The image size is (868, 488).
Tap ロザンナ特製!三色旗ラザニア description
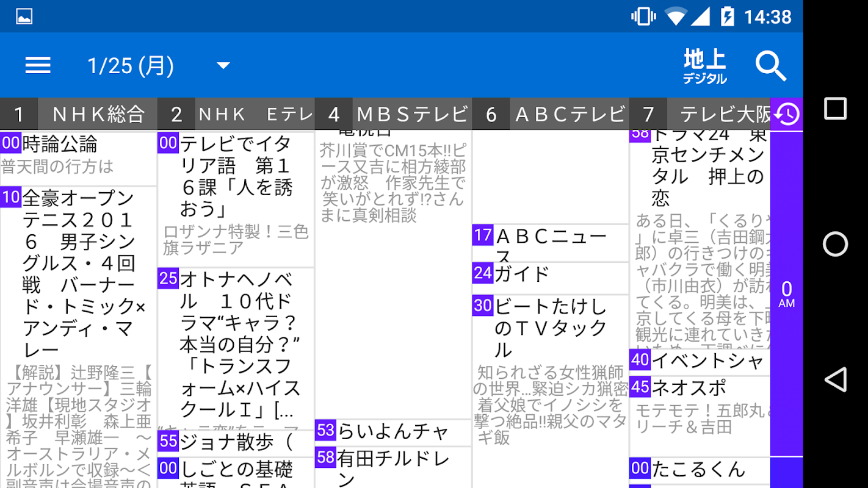(x=236, y=240)
